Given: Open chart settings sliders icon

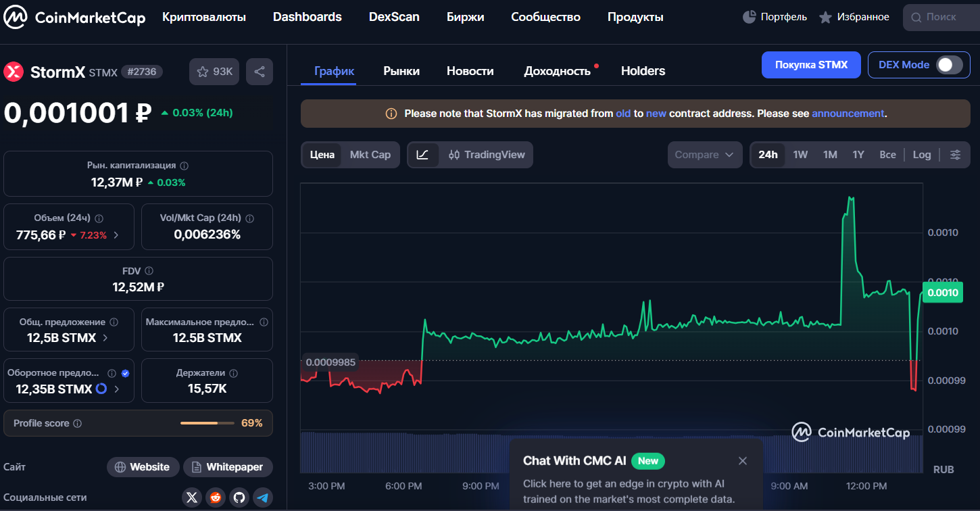Looking at the screenshot, I should [x=955, y=155].
